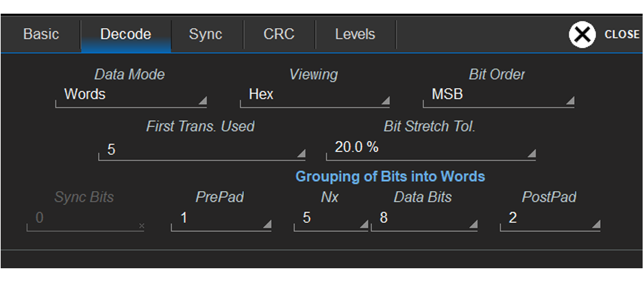
Task: Open the Sync tab
Action: (x=206, y=34)
